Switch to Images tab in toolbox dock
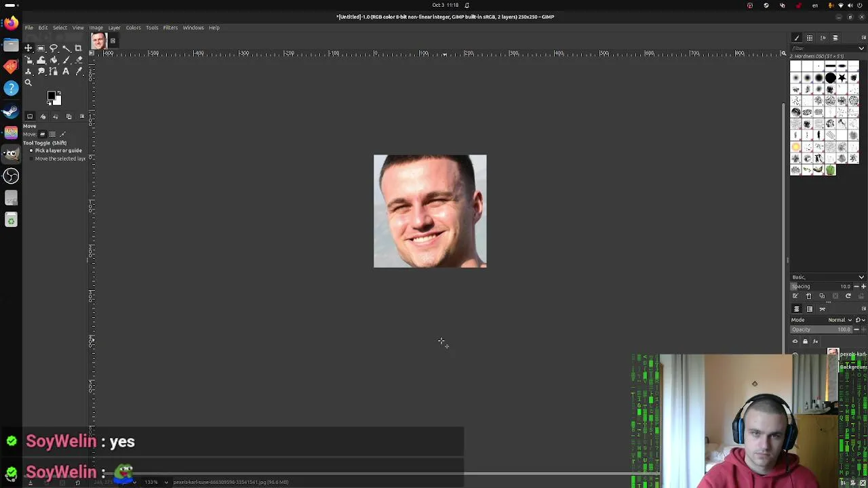This screenshot has width=868, height=488. click(68, 117)
